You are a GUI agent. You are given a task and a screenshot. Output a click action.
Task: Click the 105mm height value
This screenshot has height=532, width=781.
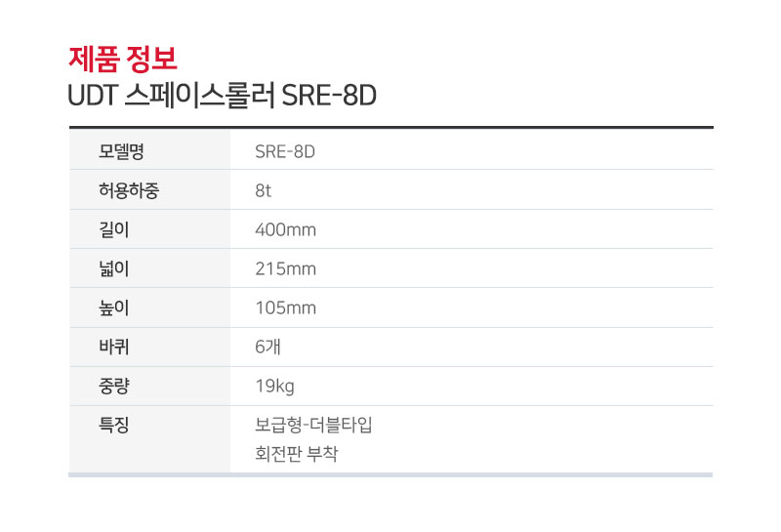click(x=285, y=307)
